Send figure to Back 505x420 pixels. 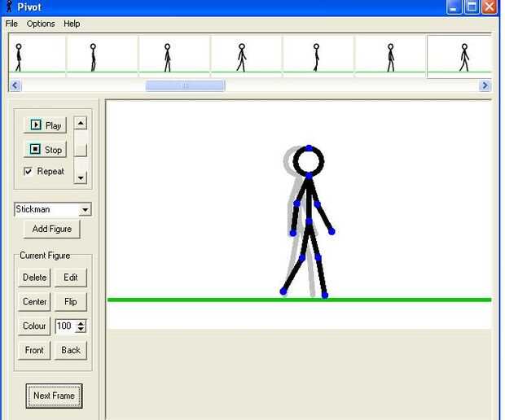point(71,350)
